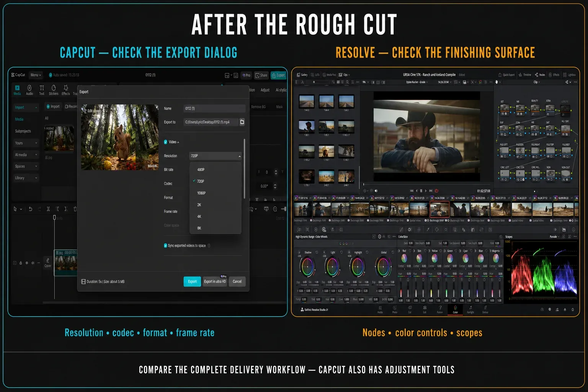Viewport: 588px width, 392px height.
Task: Expand the Library section
Action: tap(26, 178)
